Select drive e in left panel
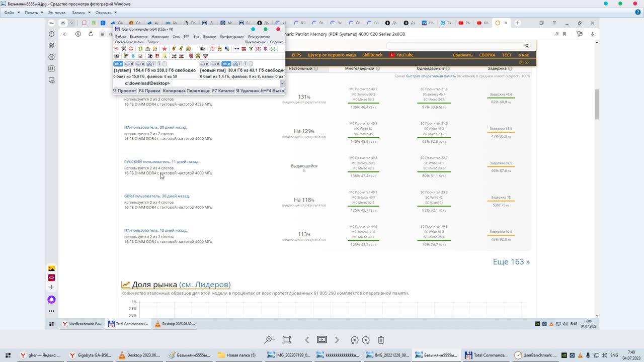The height and width of the screenshot is (362, 644). click(x=140, y=64)
